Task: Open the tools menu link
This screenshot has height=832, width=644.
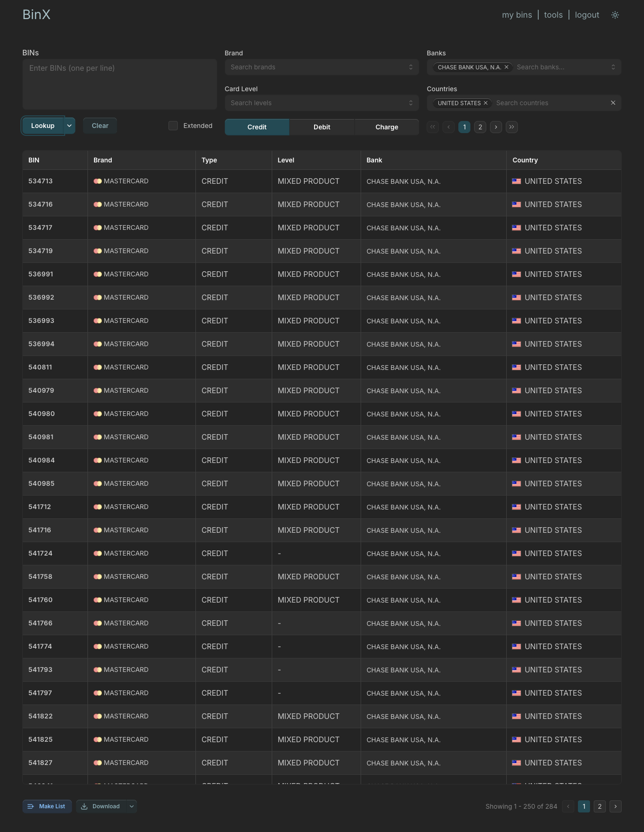Action: click(x=553, y=15)
